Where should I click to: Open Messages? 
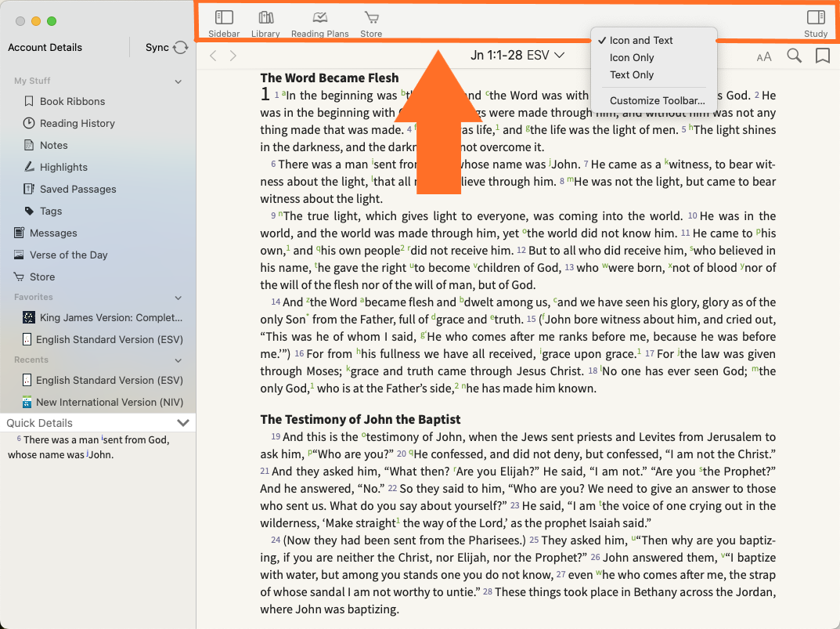[x=53, y=233]
